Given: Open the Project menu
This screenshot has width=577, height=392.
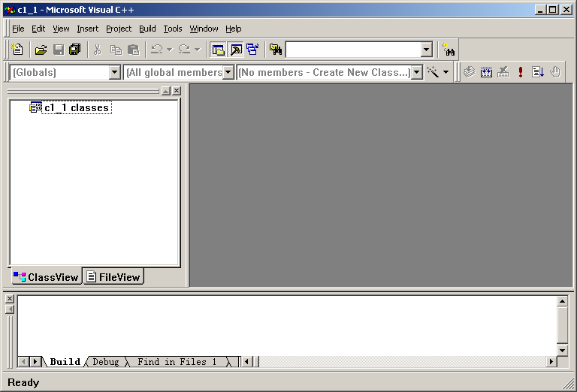Looking at the screenshot, I should [119, 29].
